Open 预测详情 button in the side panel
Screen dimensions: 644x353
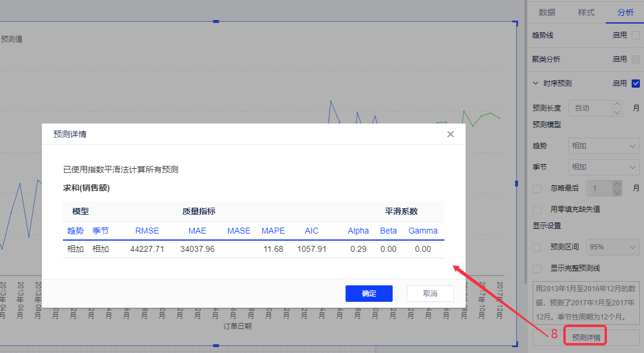(586, 338)
